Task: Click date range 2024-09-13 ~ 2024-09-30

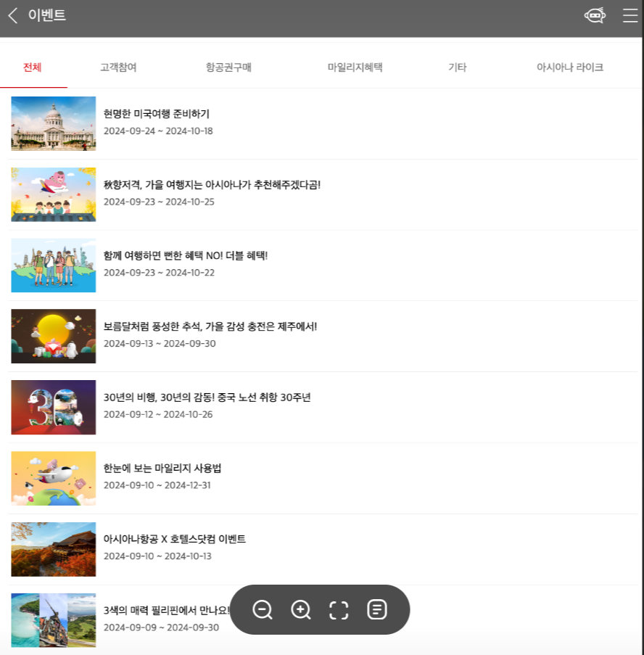Action: click(x=160, y=344)
